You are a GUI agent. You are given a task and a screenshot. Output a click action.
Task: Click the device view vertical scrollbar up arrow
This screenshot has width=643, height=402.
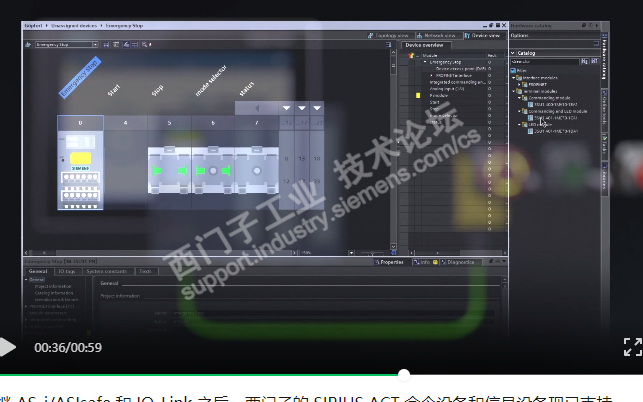click(393, 53)
